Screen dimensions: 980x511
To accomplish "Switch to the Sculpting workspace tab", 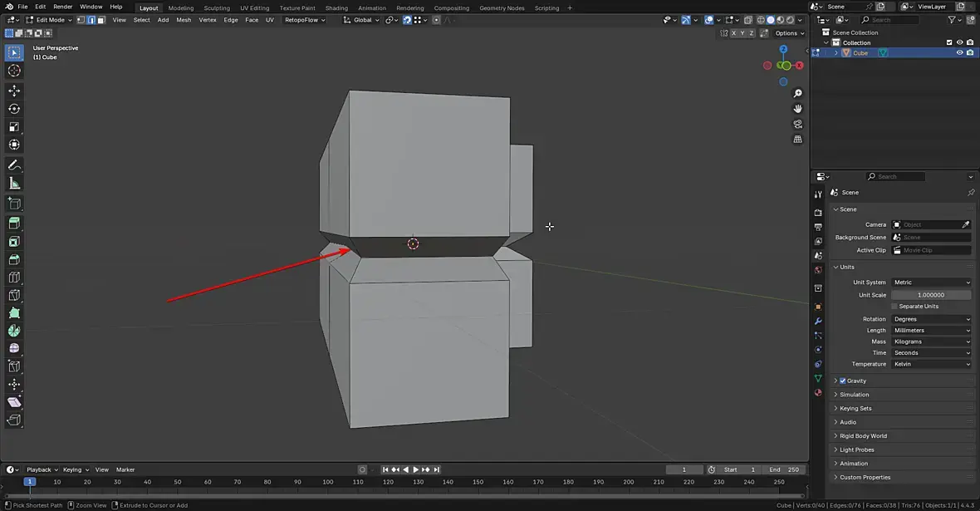I will 217,8.
